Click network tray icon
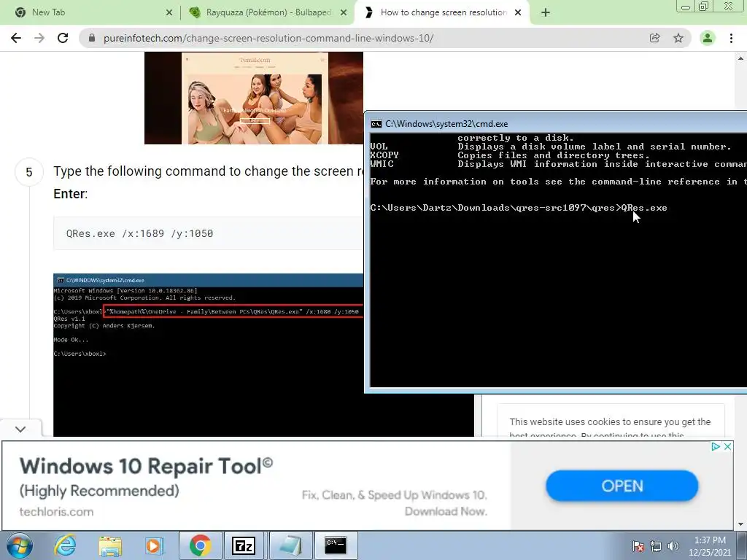 click(656, 546)
